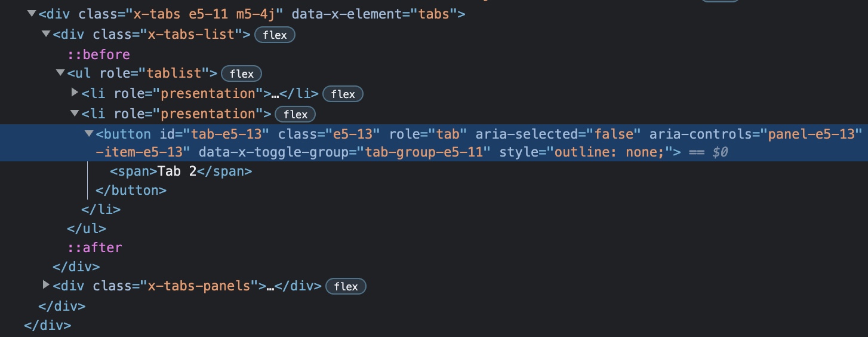The height and width of the screenshot is (337, 868).
Task: Select the ::before pseudo-element
Action: click(x=99, y=54)
